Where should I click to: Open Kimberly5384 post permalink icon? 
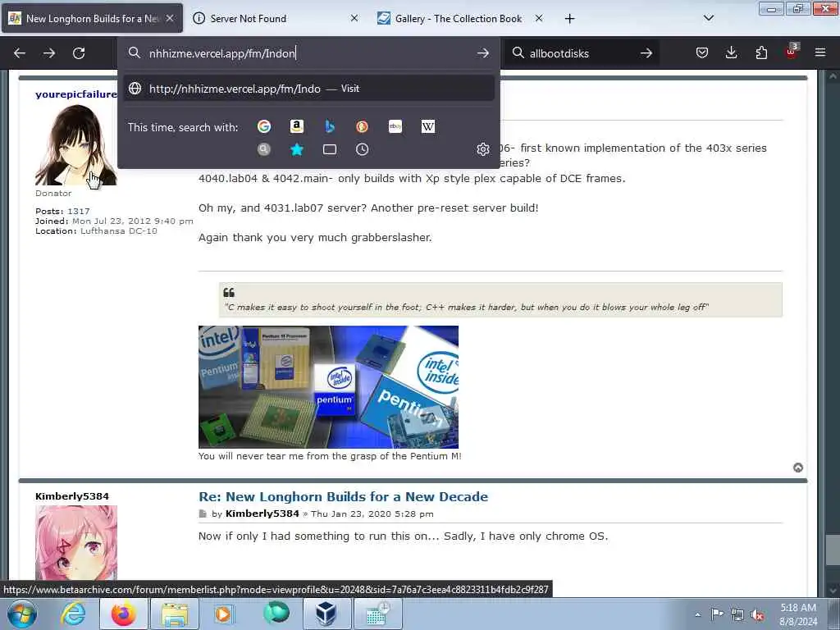[203, 514]
